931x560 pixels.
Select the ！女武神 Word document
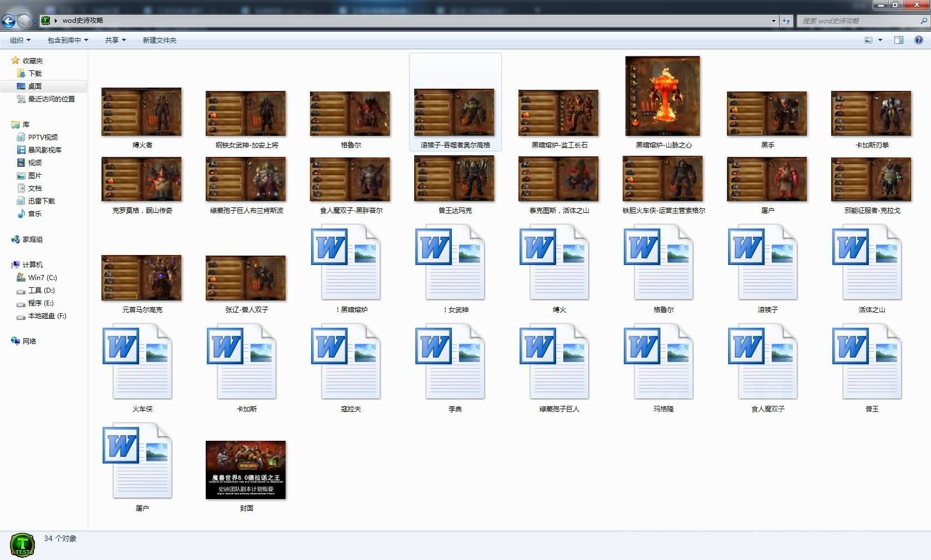[x=451, y=262]
